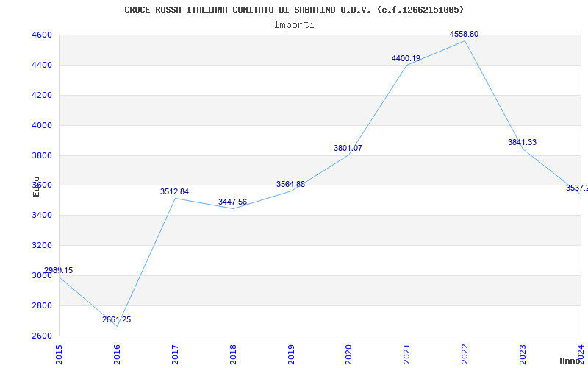Click data label 4558.80
This screenshot has height=368, width=588.
(465, 34)
